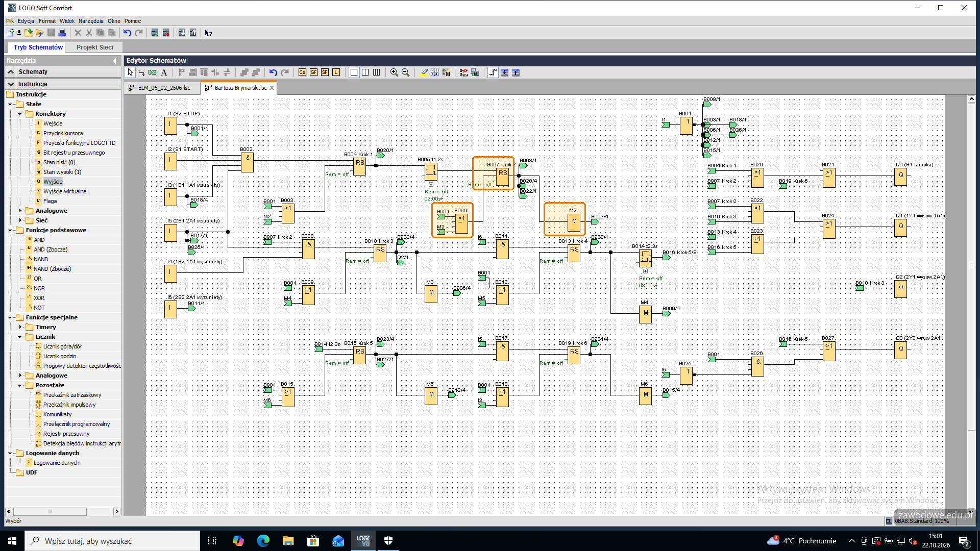Switch to two-page split layout
Viewport: 980px width, 551px height.
tap(365, 72)
